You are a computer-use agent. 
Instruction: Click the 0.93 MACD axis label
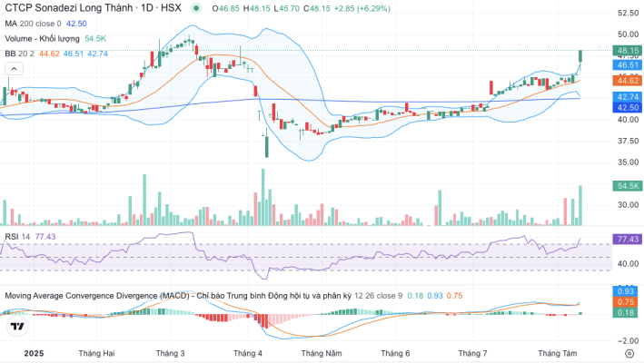pos(626,291)
